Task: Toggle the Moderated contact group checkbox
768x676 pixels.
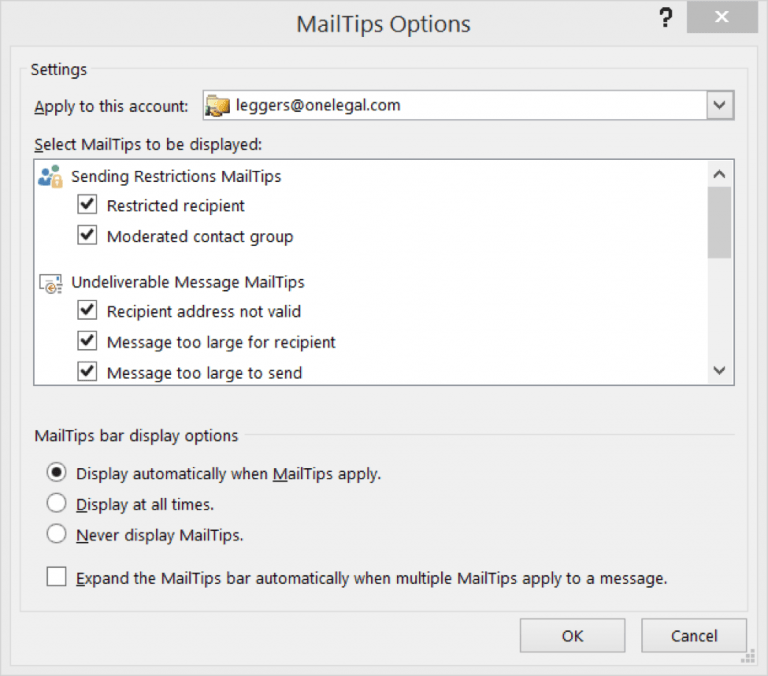Action: click(x=89, y=236)
